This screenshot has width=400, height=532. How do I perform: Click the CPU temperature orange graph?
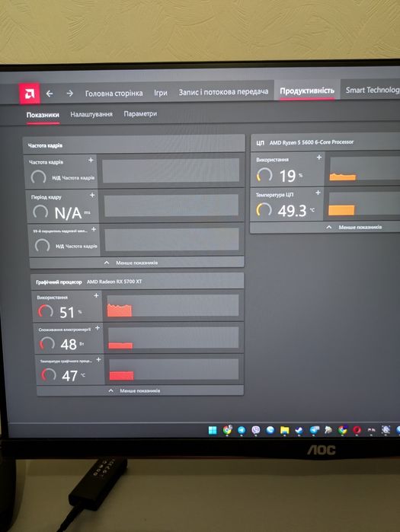364,203
